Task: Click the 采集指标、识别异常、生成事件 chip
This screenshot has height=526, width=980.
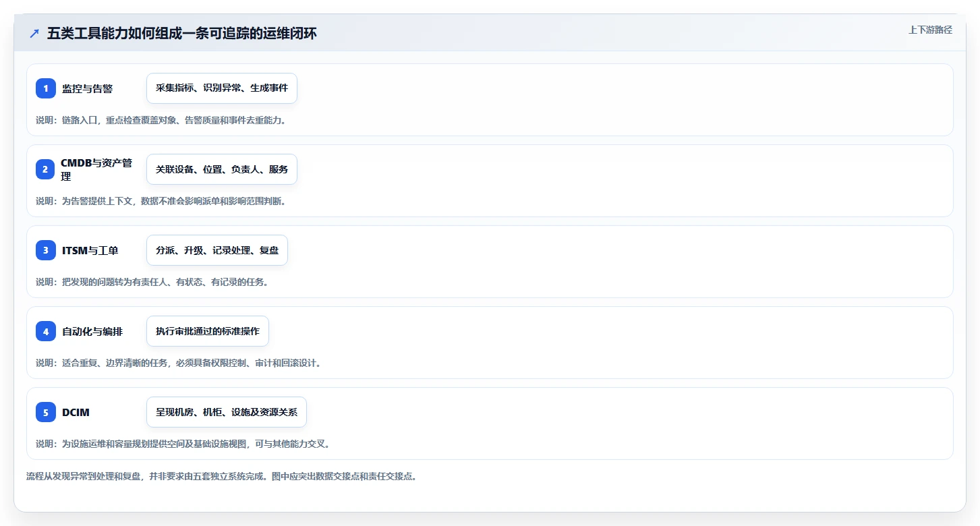Action: [222, 88]
